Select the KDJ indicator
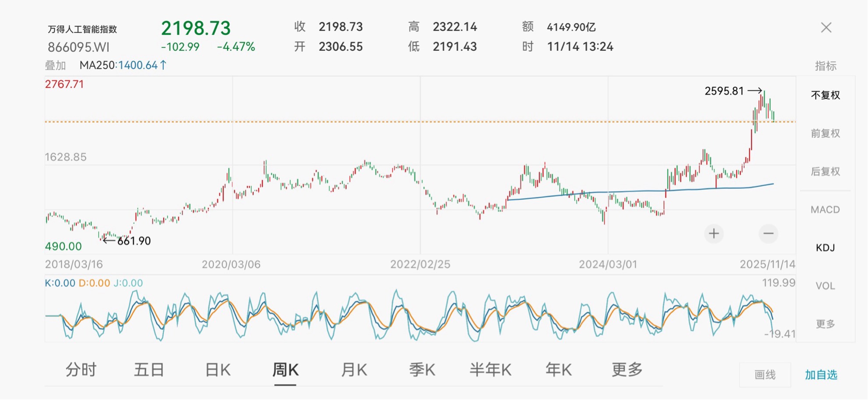The width and height of the screenshot is (868, 400). coord(825,248)
